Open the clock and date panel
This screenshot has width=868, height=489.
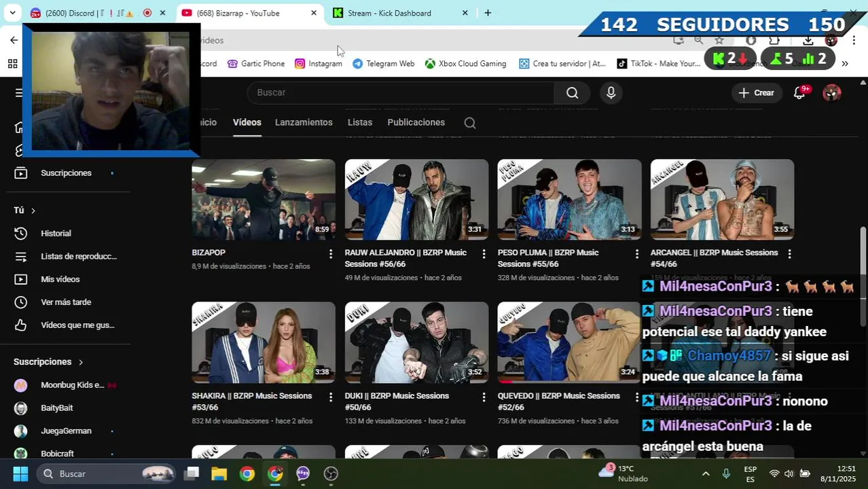[837, 473]
